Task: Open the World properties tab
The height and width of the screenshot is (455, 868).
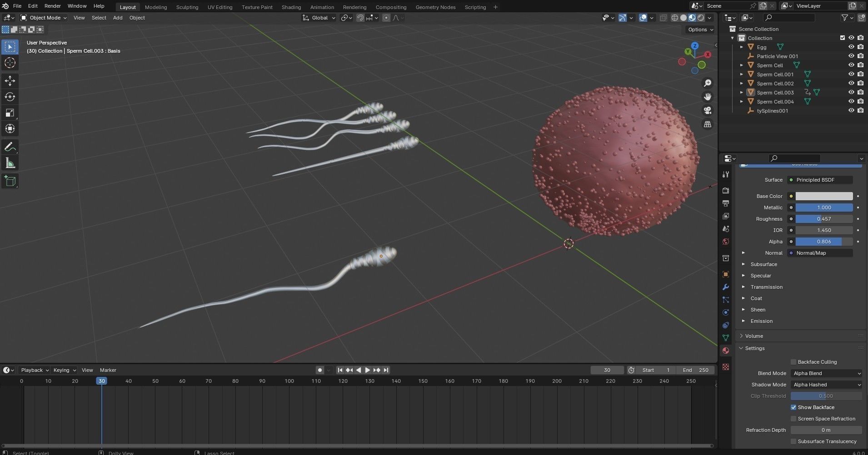Action: (726, 241)
